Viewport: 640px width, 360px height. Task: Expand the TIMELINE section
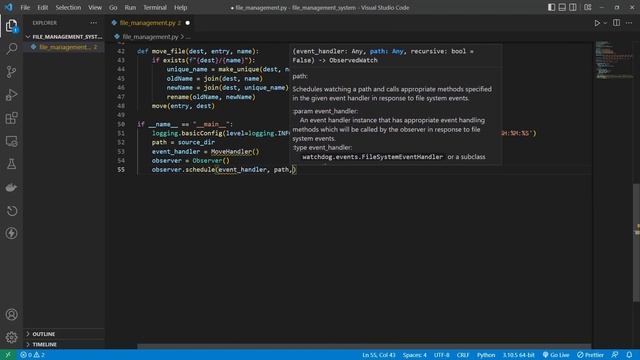(64, 344)
